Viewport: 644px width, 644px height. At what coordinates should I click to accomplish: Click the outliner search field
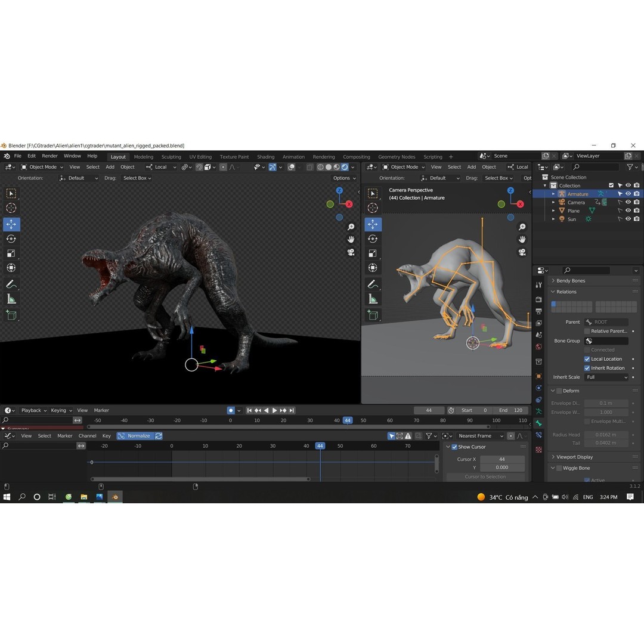pyautogui.click(x=595, y=167)
